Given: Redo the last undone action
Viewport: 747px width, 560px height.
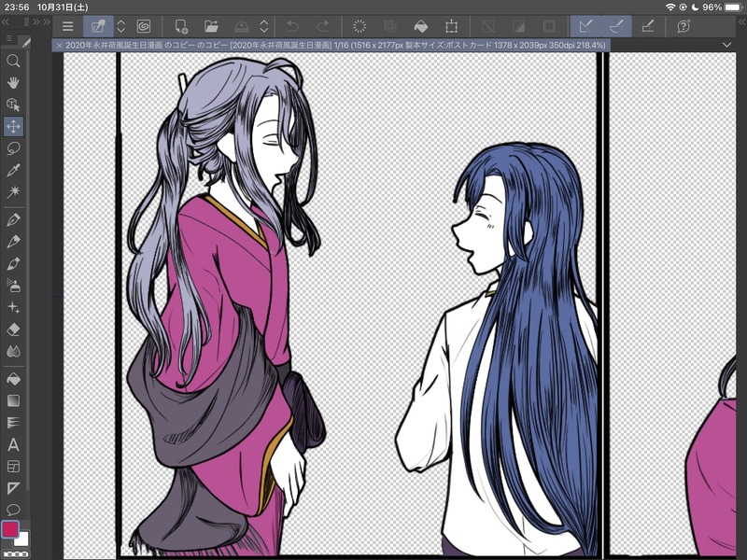Looking at the screenshot, I should pos(323,26).
